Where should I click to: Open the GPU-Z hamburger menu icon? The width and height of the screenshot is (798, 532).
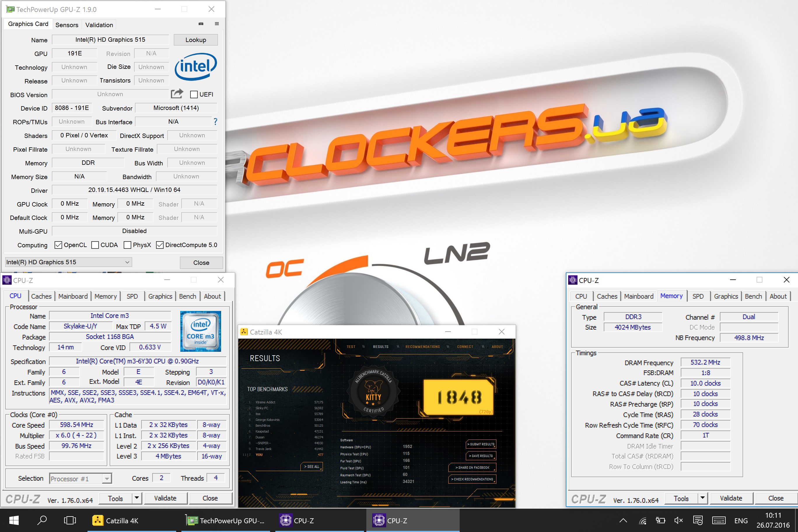217,24
